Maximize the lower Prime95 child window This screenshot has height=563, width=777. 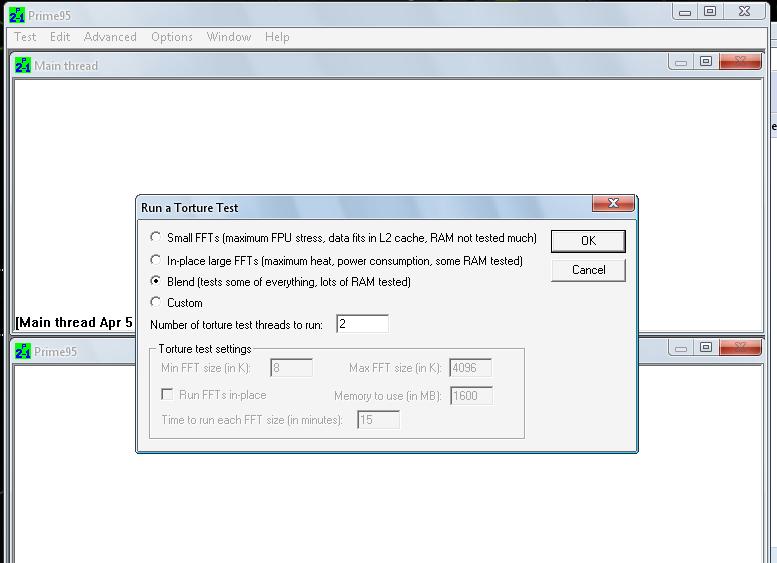706,347
